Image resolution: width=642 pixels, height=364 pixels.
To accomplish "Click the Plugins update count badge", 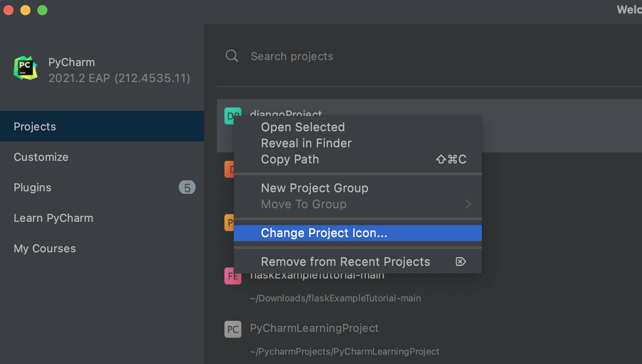I will pos(187,187).
